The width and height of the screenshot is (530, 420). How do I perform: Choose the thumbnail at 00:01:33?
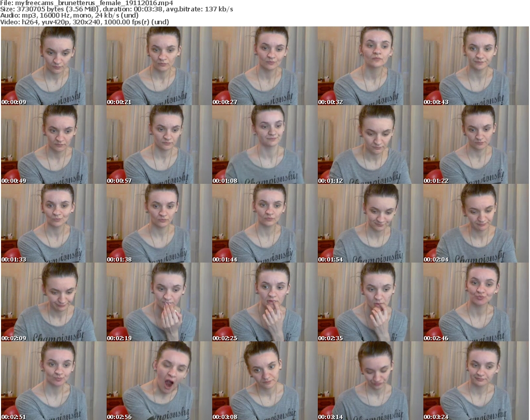53,223
